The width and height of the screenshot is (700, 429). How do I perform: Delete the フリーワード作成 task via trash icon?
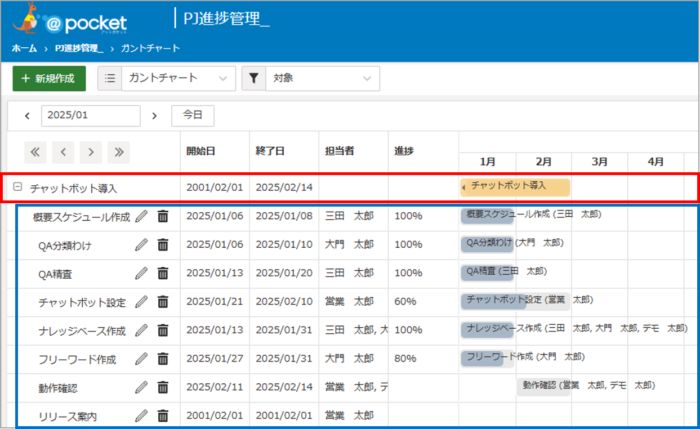pos(163,359)
